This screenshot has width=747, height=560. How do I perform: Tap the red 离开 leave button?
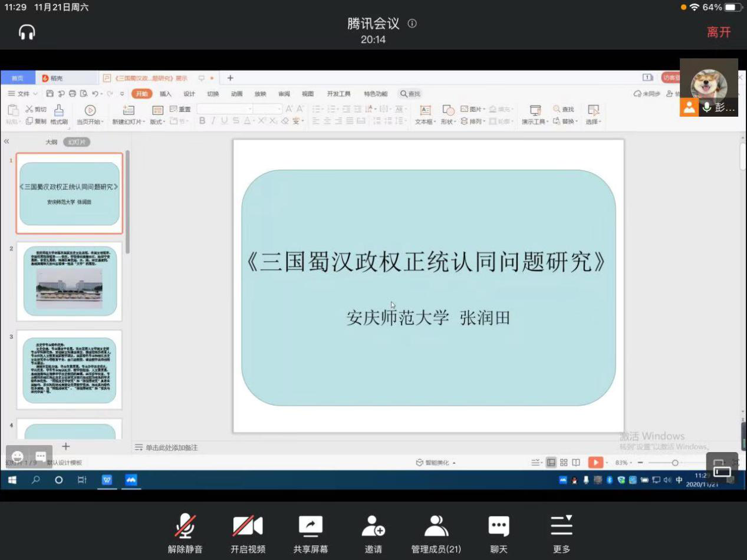click(x=719, y=32)
